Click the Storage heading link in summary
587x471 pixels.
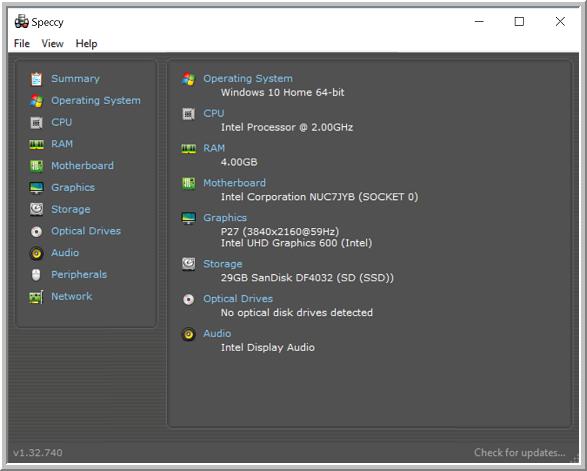pos(223,264)
